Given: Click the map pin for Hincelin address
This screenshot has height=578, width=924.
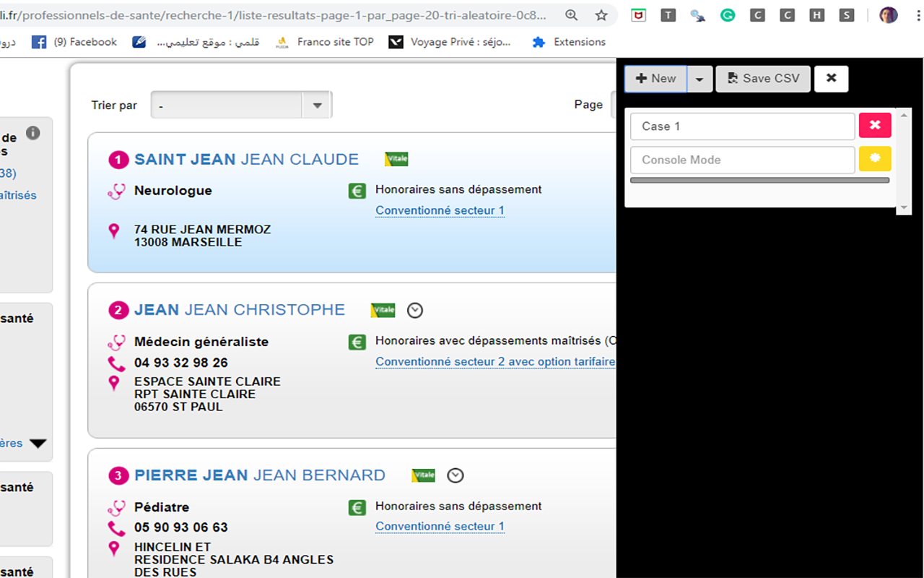Looking at the screenshot, I should click(113, 548).
